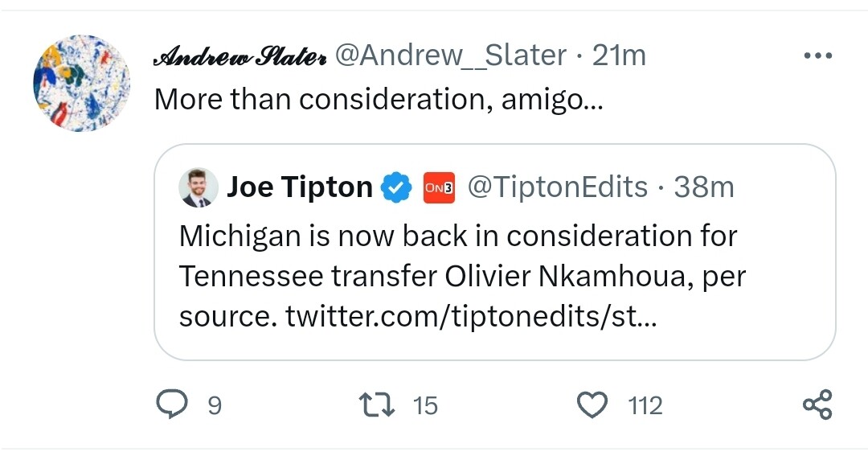Click Joe Tipton's small profile photo
This screenshot has height=456, width=868.
(199, 188)
